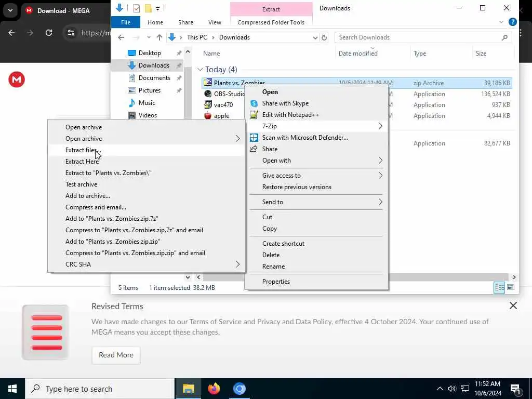Click the Plants vs. Zombies zip file icon
This screenshot has height=399, width=532.
[x=208, y=83]
